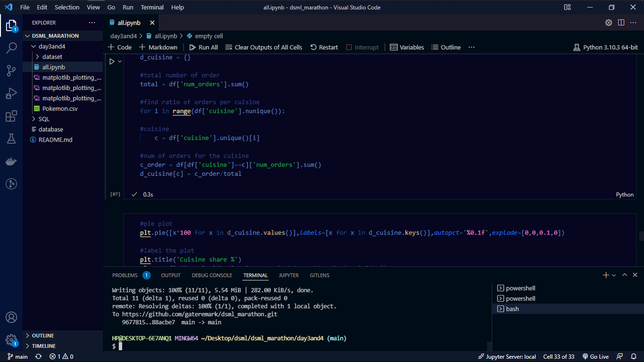The image size is (644, 362).
Task: Open the Selection menu
Action: (x=67, y=8)
